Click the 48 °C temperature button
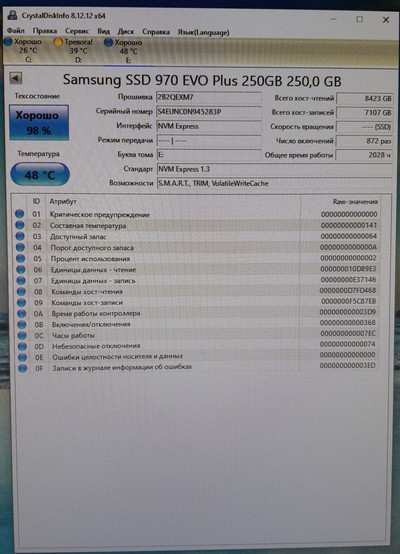Screen dimensions: 400x554 click(x=40, y=174)
